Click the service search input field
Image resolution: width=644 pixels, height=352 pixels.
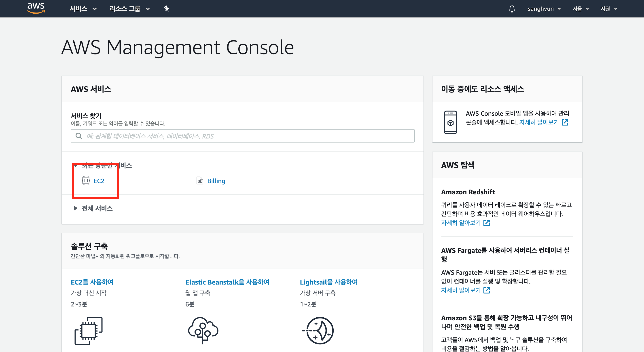pyautogui.click(x=242, y=136)
